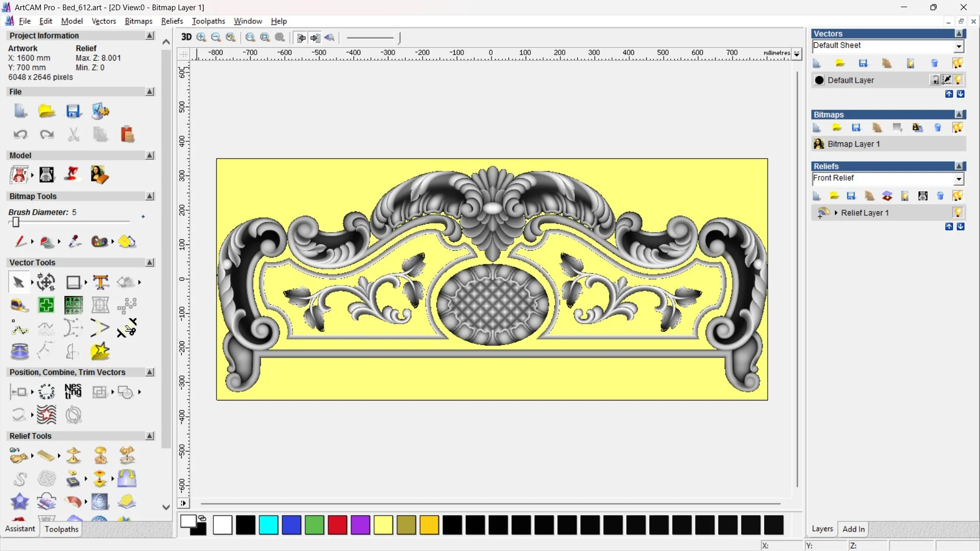Open the Toolpaths menu
980x551 pixels.
208,21
